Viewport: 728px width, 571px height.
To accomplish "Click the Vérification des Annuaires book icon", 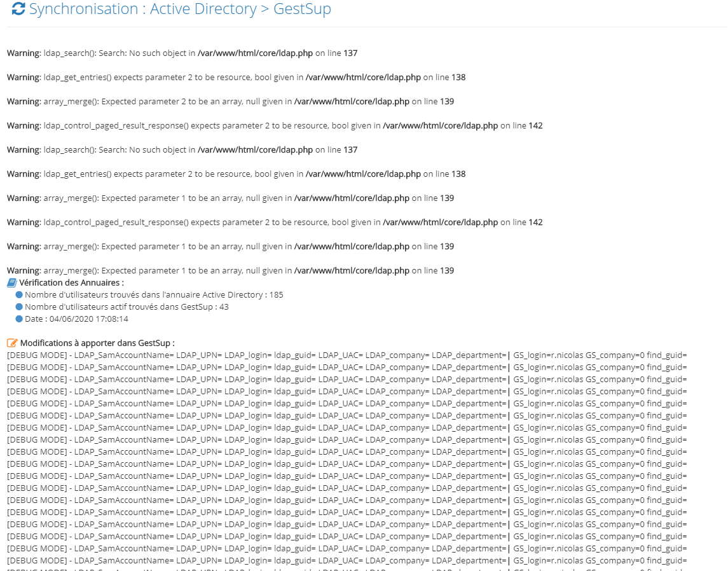I will (12, 283).
